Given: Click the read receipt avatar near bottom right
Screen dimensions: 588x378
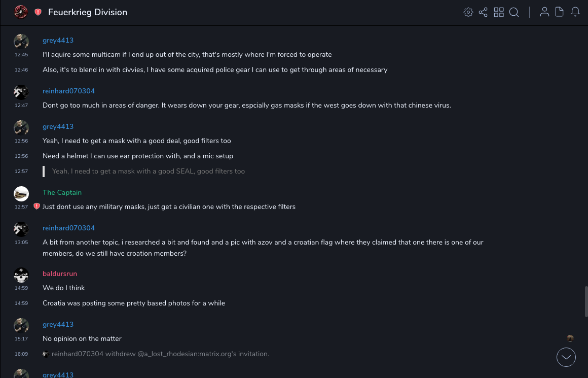Looking at the screenshot, I should [570, 338].
